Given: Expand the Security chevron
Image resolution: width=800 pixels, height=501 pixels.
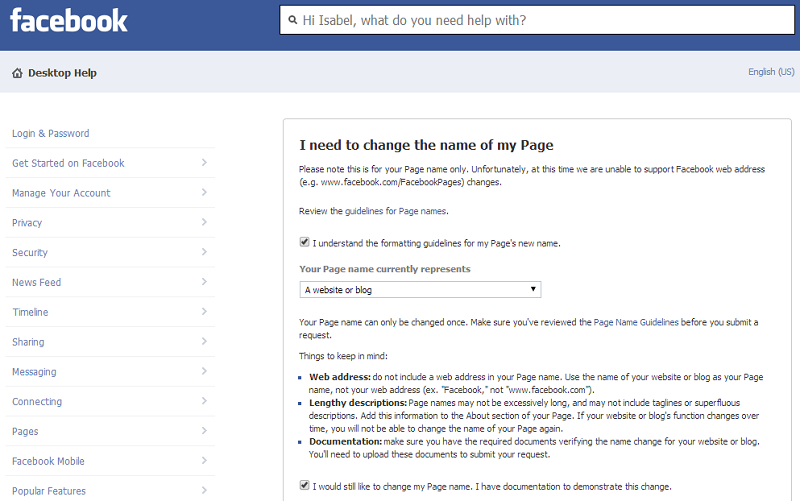Looking at the screenshot, I should pos(204,252).
